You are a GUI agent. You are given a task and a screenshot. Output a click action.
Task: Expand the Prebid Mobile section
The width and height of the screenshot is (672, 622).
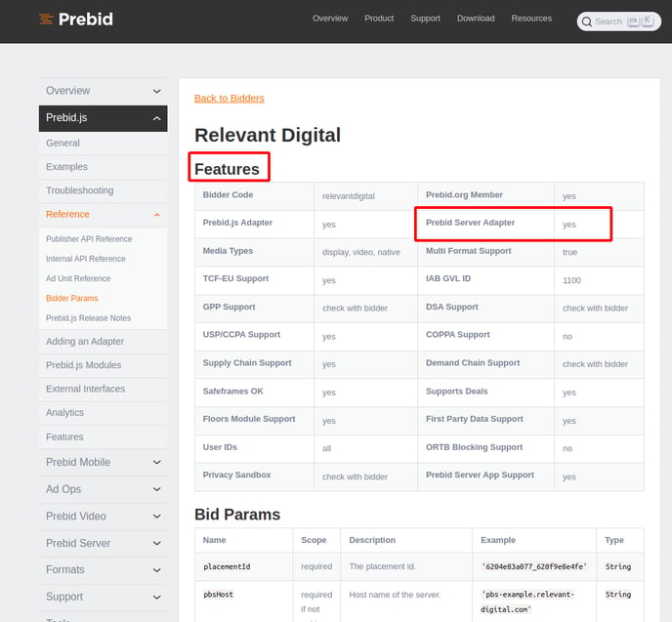(157, 462)
